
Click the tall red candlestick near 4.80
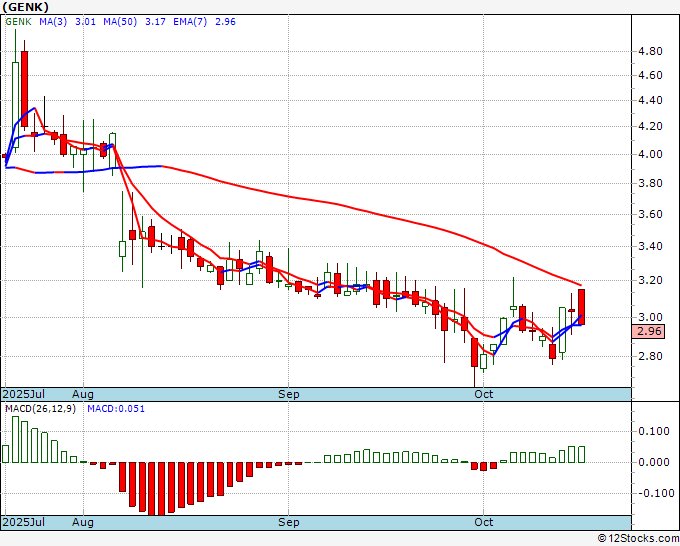(24, 89)
